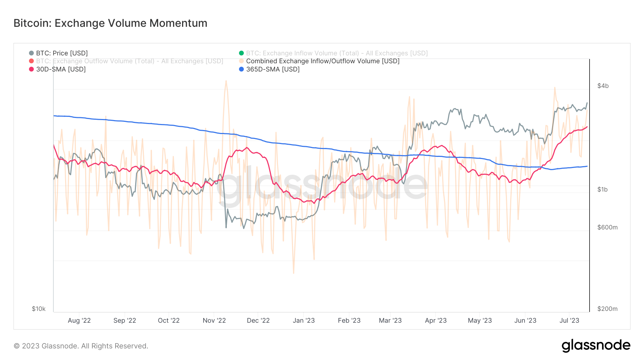
Task: Click the $4b right axis value
Action: (x=603, y=86)
